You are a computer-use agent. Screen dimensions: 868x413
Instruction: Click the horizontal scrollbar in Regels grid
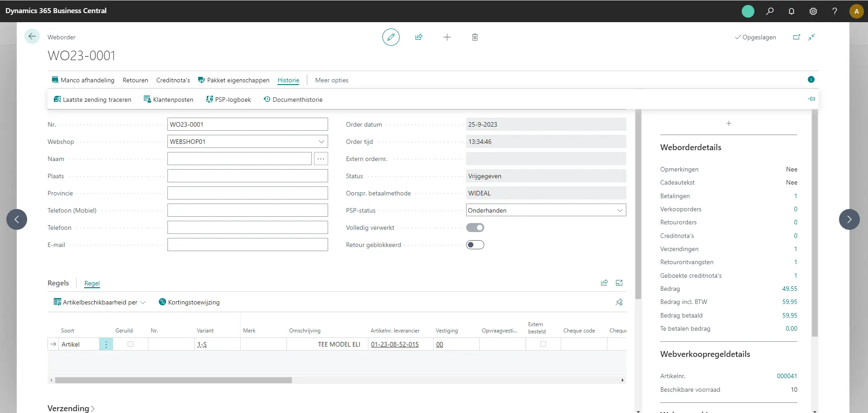[x=173, y=380]
